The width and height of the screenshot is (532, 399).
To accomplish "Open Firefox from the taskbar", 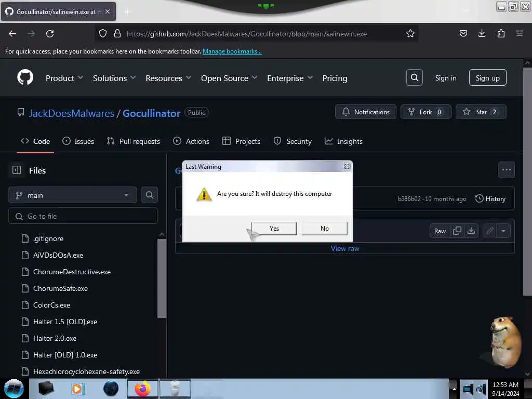I will (142, 389).
